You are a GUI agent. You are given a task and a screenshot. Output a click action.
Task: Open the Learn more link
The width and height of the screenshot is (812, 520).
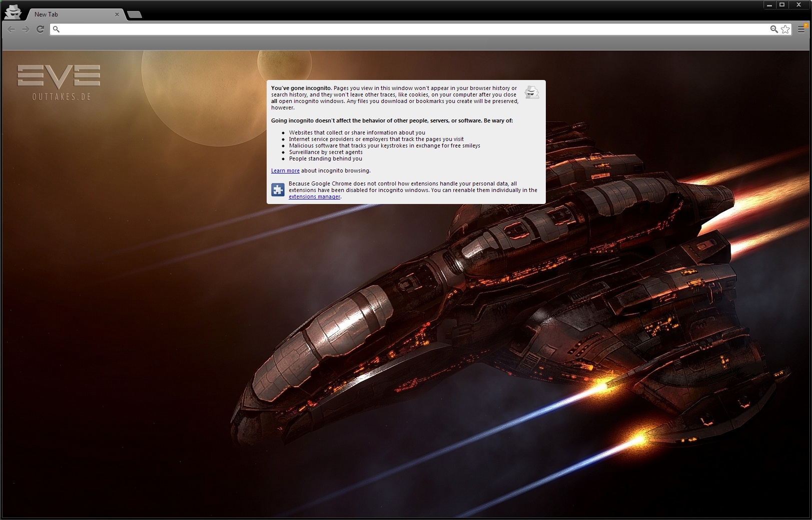point(285,171)
